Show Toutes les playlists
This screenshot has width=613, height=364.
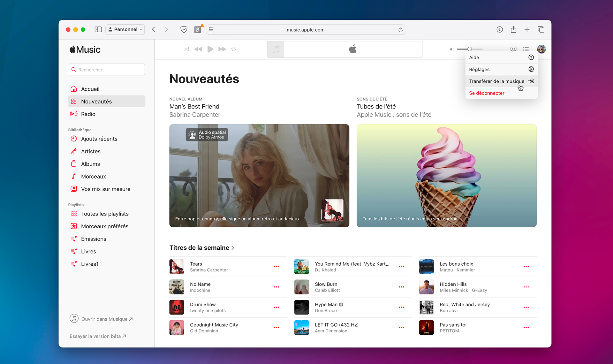(x=106, y=214)
